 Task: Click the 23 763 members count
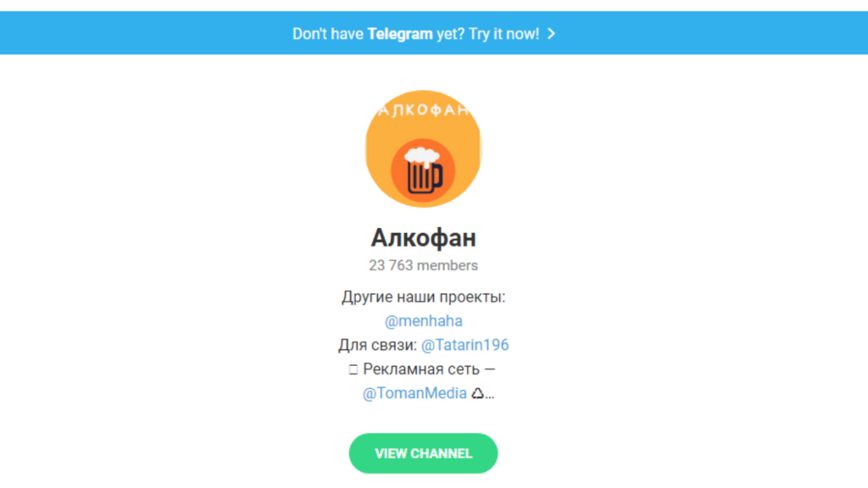coord(424,265)
